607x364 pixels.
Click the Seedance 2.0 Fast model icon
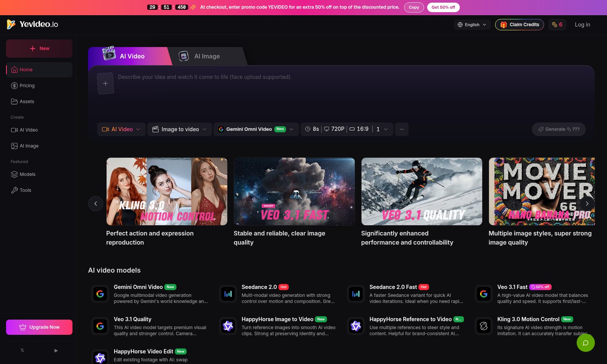point(356,294)
